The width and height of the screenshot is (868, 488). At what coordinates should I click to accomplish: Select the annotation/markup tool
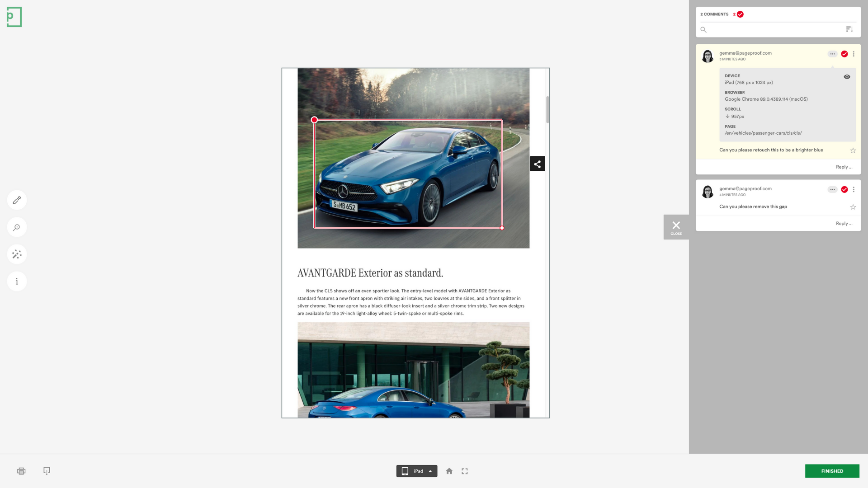[17, 200]
